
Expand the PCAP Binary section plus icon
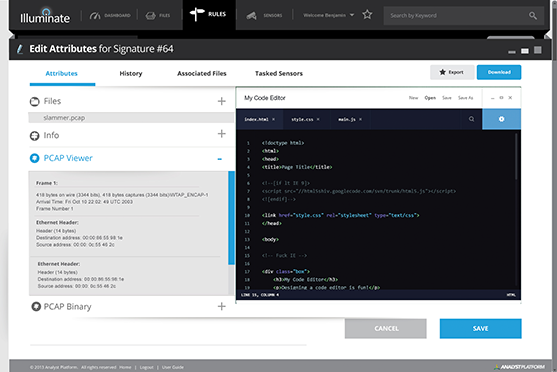[222, 306]
